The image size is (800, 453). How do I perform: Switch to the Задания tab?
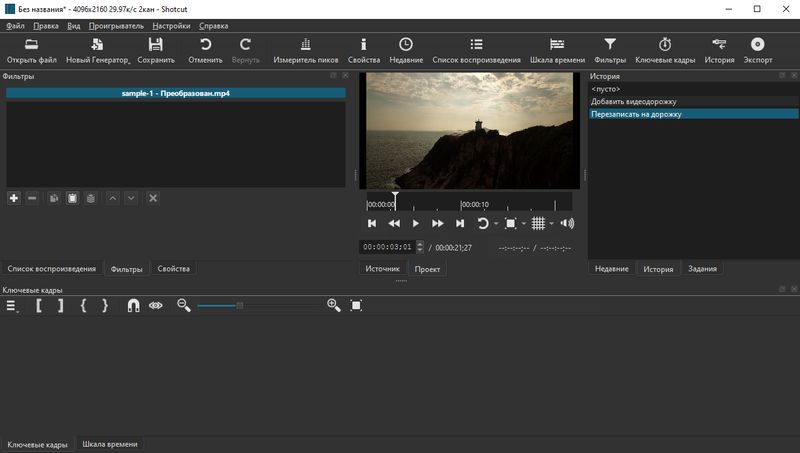tap(701, 268)
